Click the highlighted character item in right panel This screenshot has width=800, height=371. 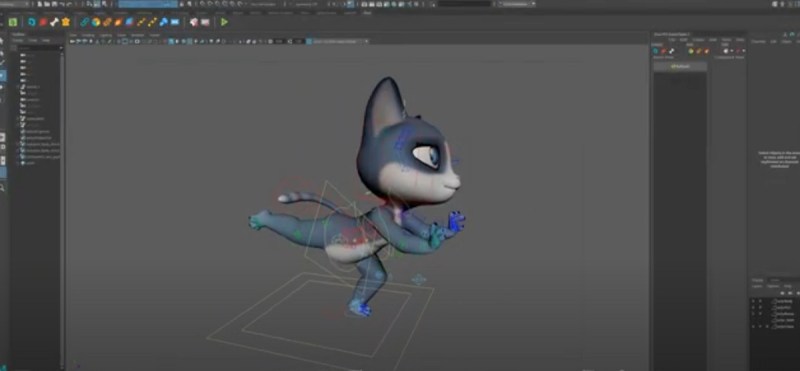[680, 67]
